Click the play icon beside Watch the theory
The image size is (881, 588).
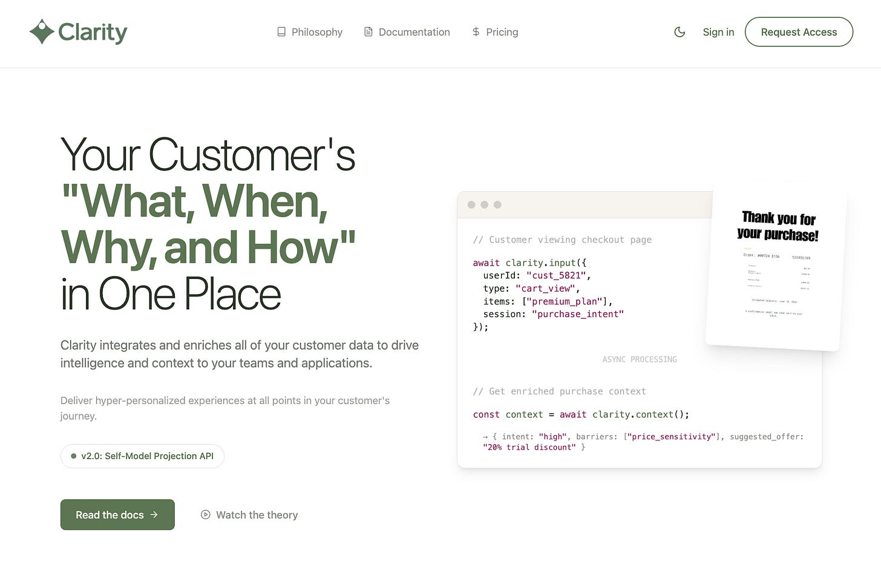206,515
